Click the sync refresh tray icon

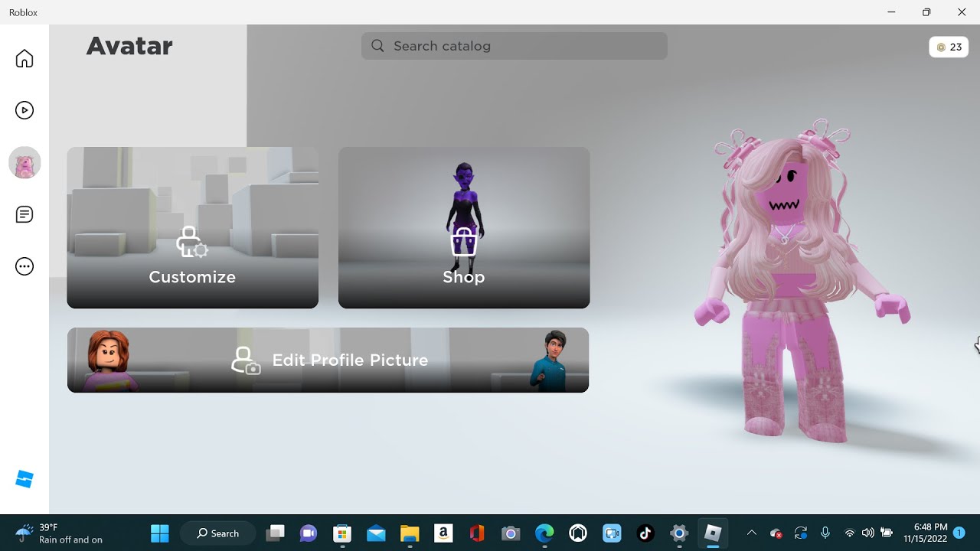(802, 533)
